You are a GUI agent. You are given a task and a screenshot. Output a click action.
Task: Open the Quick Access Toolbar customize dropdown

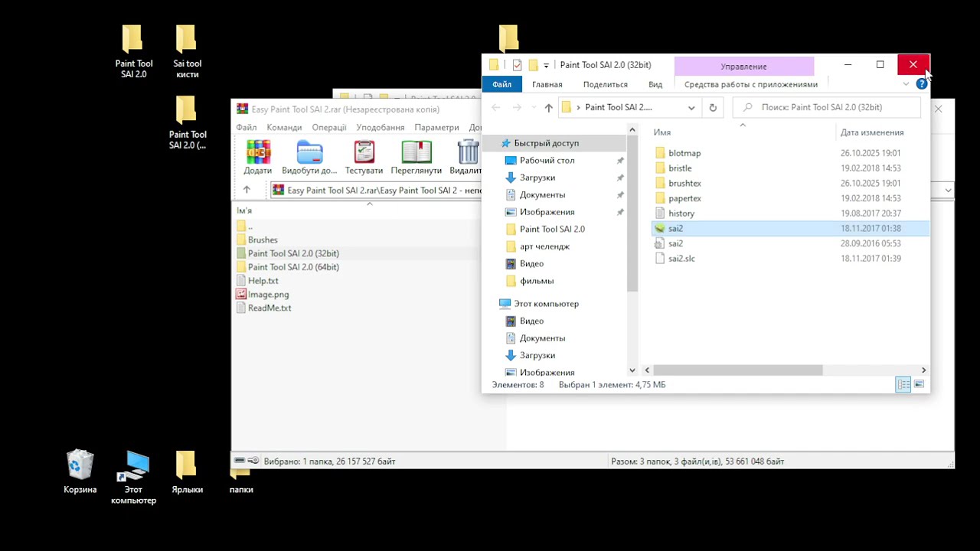click(546, 66)
